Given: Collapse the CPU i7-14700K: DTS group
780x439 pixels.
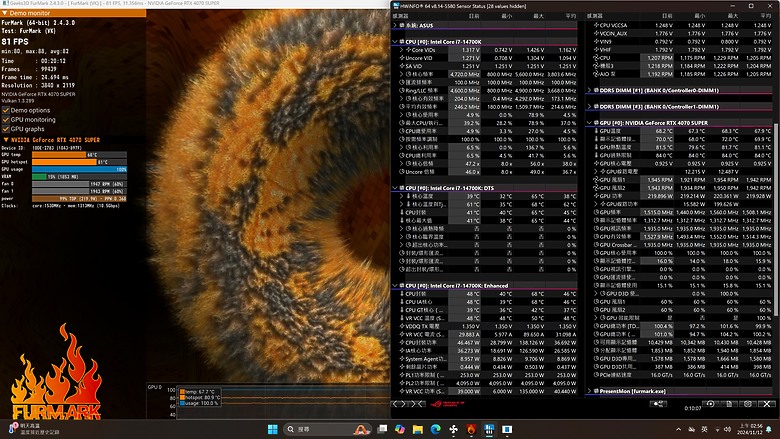Looking at the screenshot, I should click(395, 188).
